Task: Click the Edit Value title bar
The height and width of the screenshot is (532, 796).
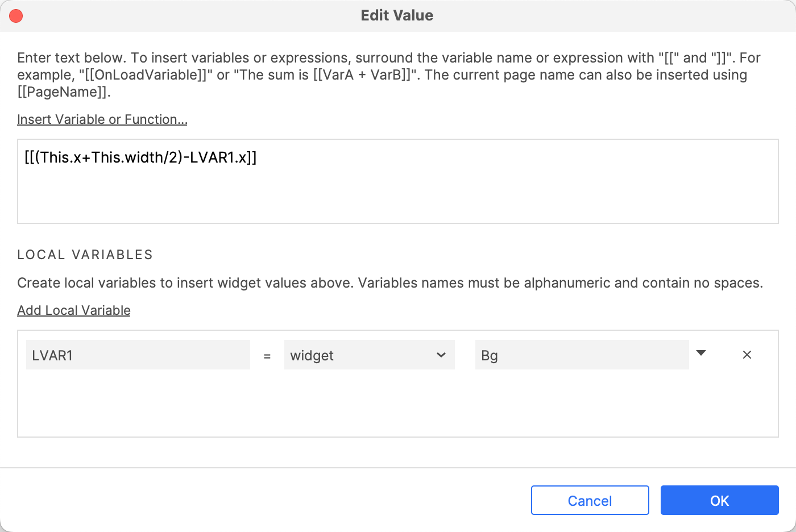Action: click(397, 15)
